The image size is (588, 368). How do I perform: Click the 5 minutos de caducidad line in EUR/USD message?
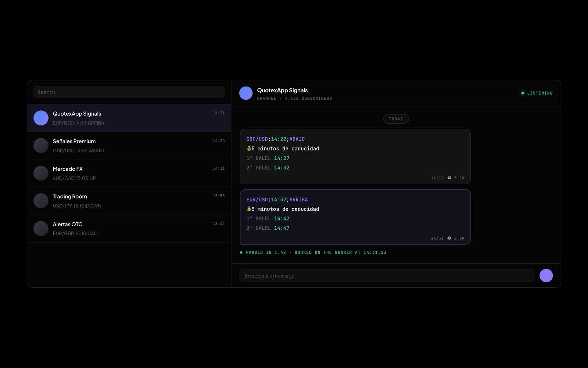pyautogui.click(x=283, y=209)
